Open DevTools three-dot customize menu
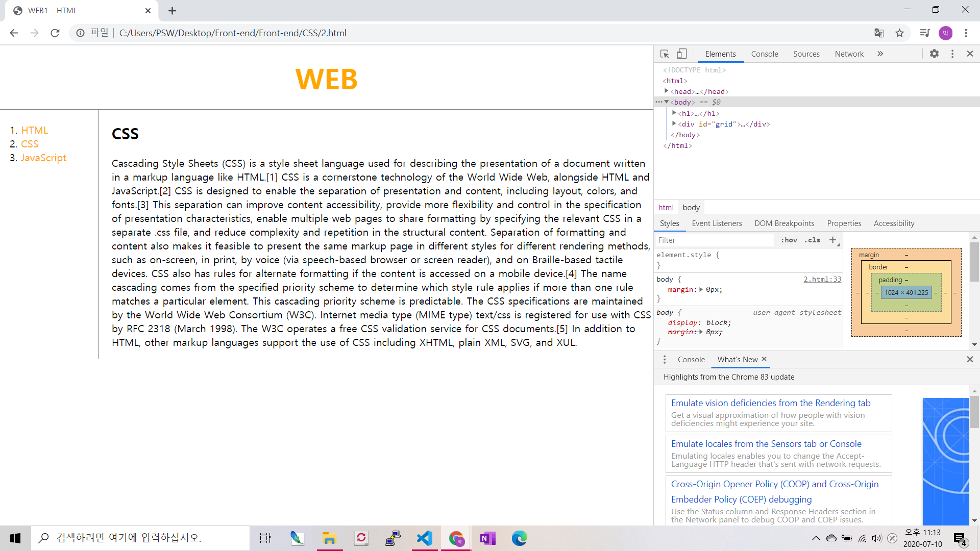980x551 pixels. pyautogui.click(x=952, y=54)
